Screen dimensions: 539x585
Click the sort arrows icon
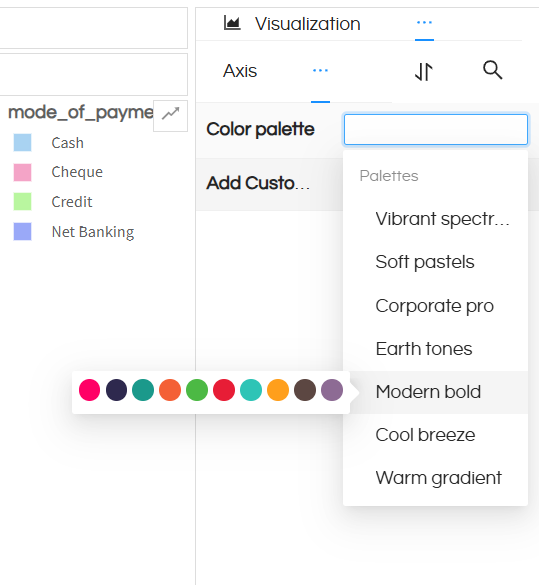click(x=424, y=71)
